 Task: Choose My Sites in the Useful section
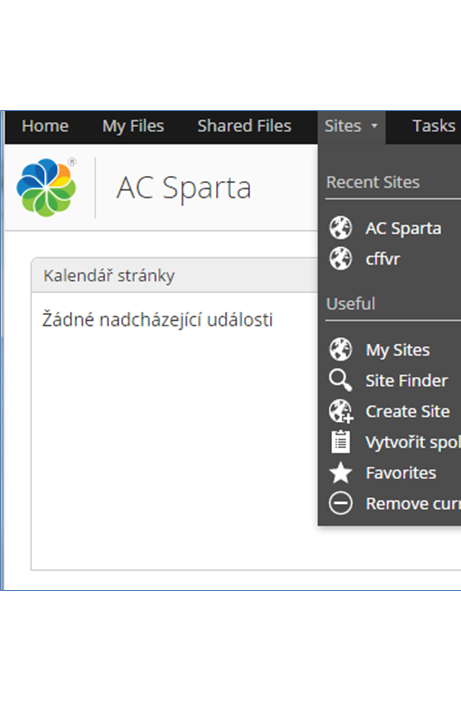pyautogui.click(x=398, y=350)
